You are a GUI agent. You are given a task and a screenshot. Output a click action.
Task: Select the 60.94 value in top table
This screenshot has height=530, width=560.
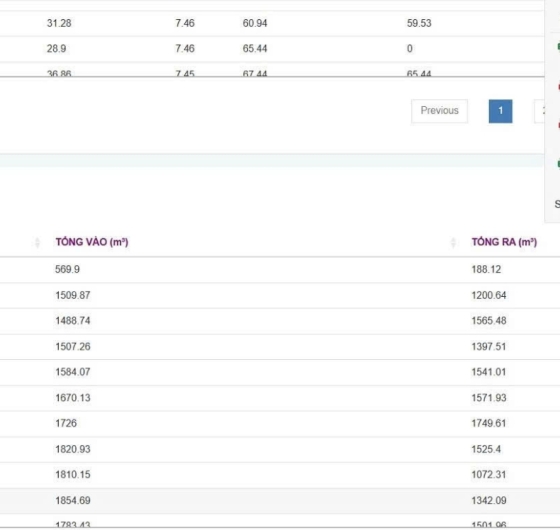(x=255, y=23)
